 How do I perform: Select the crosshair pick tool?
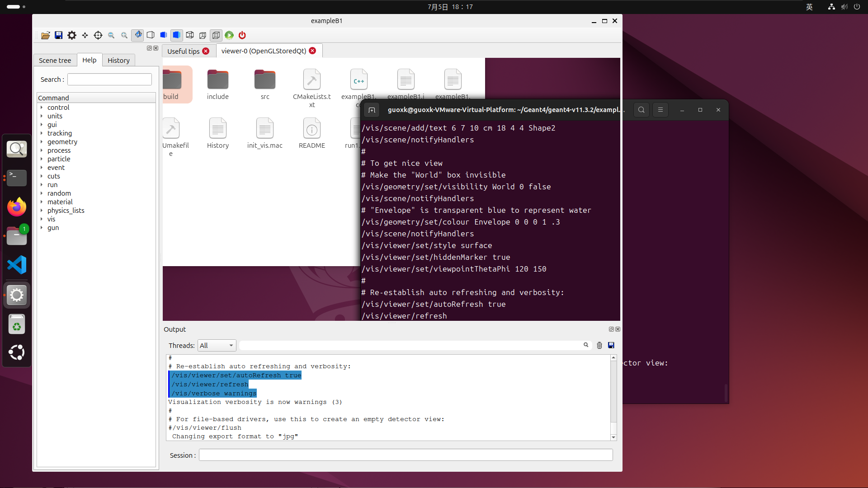(98, 35)
